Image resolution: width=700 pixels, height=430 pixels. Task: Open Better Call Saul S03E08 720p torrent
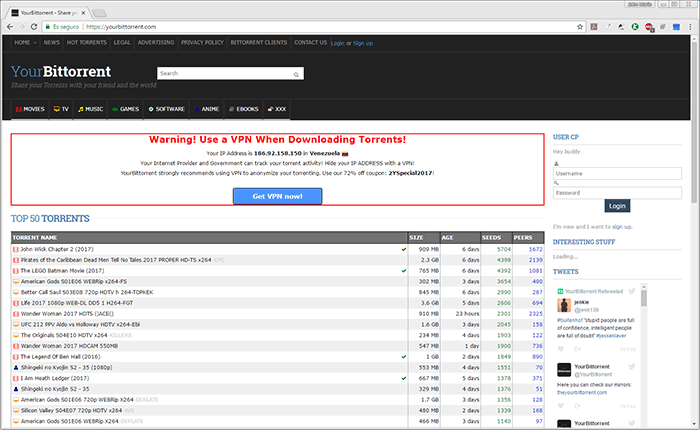coord(87,292)
